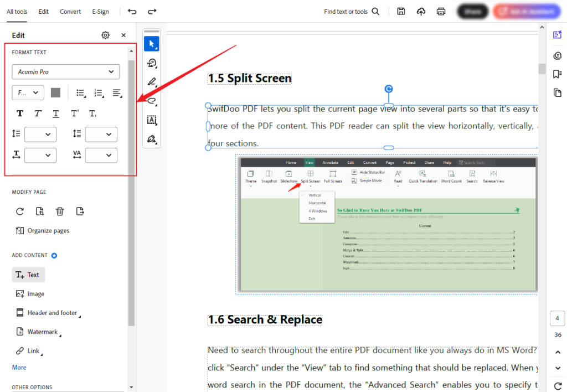Viewport: 567px width, 392px height.
Task: Open the line spacing dropdown
Action: click(x=40, y=134)
